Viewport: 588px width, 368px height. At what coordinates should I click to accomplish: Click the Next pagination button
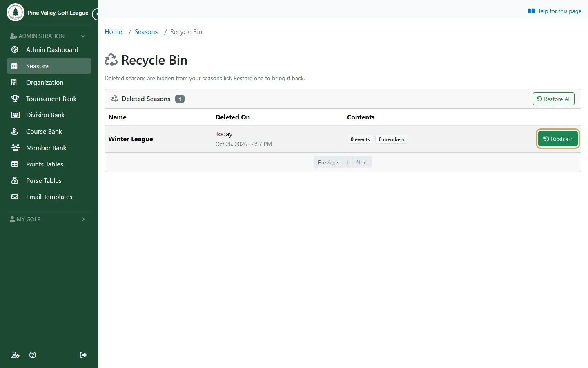362,162
